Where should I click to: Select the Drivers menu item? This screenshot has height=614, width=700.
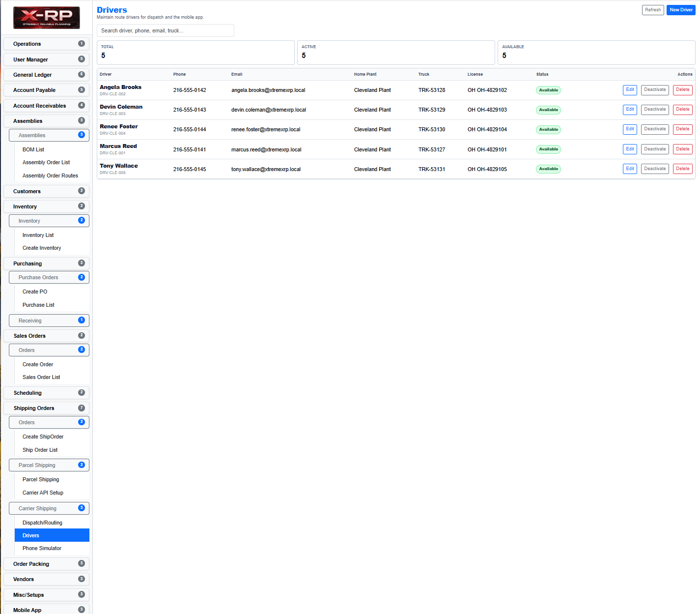click(52, 535)
